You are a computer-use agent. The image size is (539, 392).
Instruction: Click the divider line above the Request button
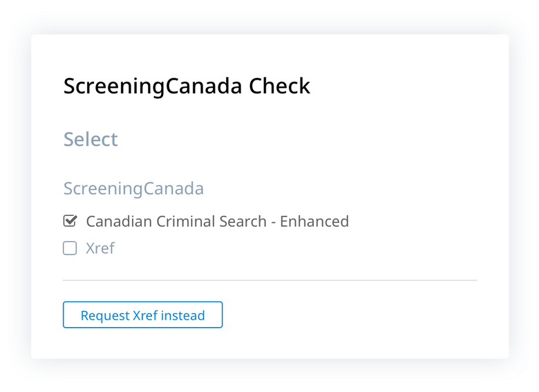(269, 280)
